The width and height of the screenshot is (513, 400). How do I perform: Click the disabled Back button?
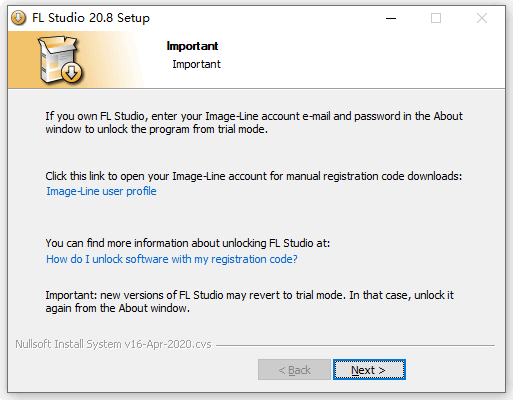pyautogui.click(x=294, y=370)
